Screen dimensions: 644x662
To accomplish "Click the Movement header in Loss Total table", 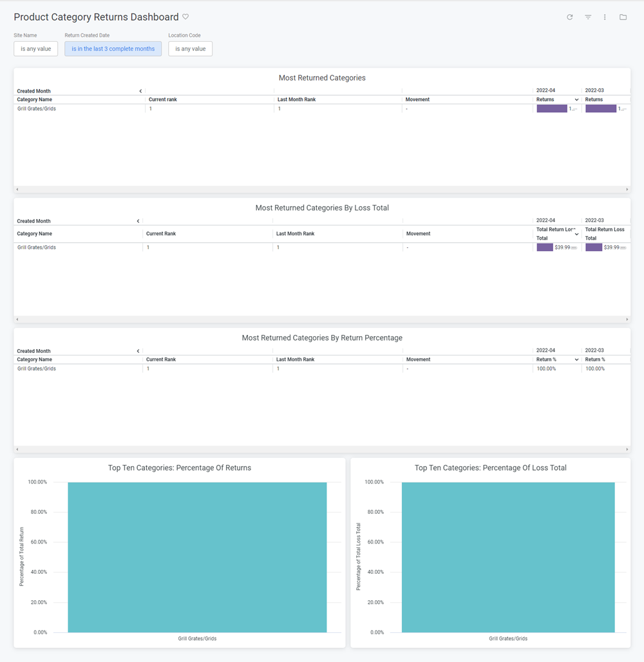I will [418, 234].
